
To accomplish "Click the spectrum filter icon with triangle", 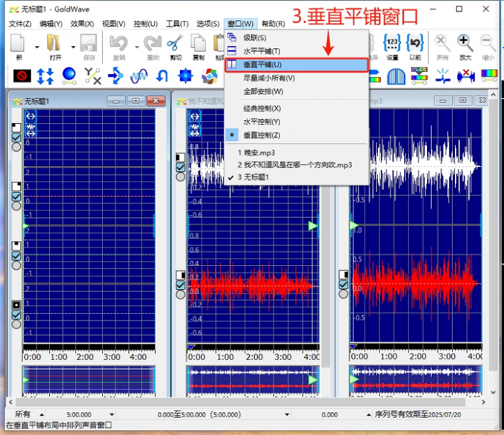I will 420,76.
